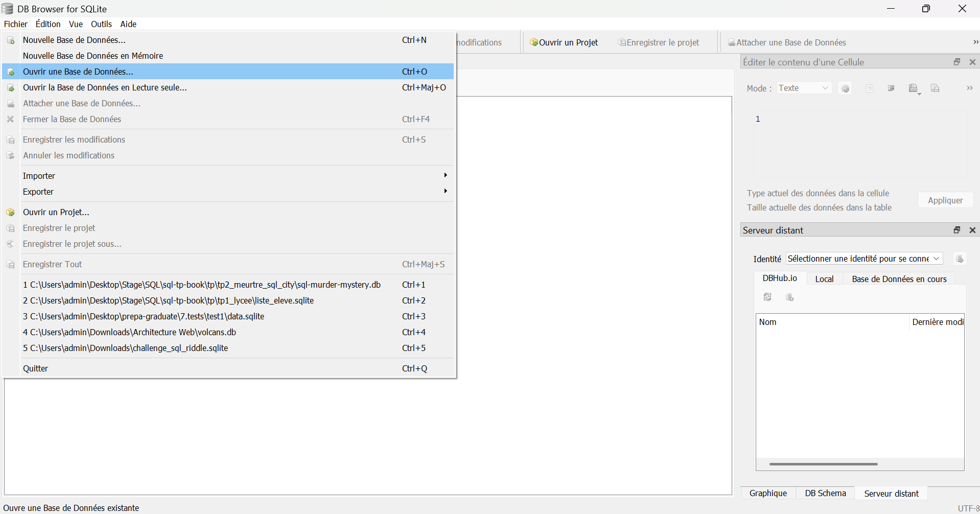Import cell data from a file

point(914,87)
